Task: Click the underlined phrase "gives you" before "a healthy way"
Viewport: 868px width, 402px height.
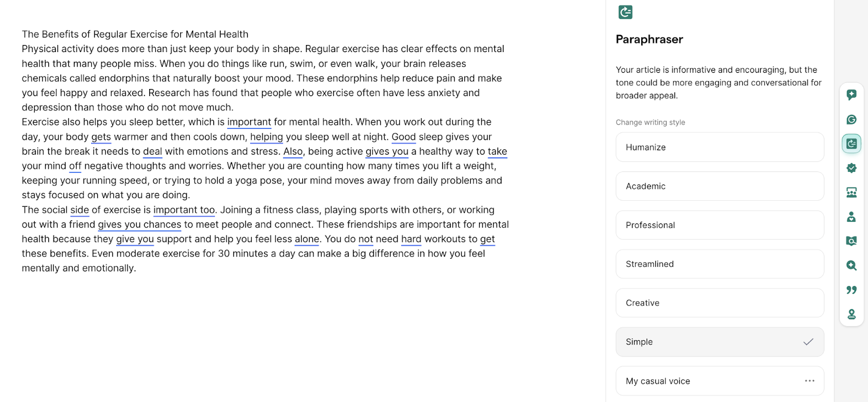Action: coord(387,151)
